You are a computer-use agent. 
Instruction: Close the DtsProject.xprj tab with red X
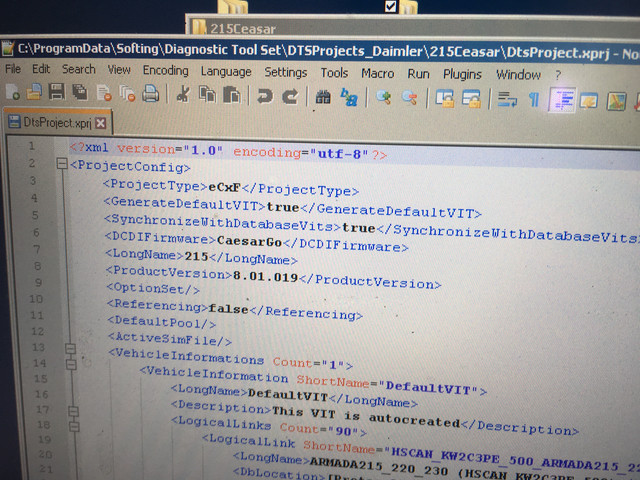coord(100,123)
